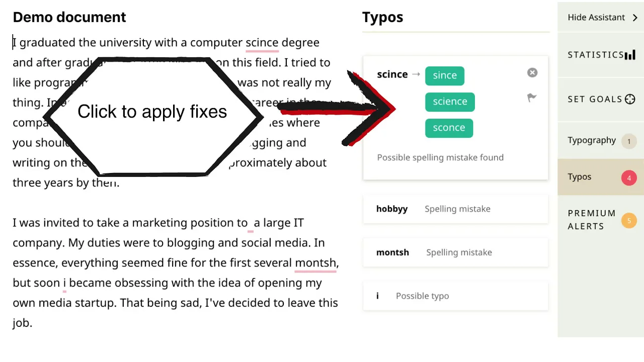644x362 pixels.
Task: Expand the hobbyy spelling mistake card
Action: [x=455, y=209]
